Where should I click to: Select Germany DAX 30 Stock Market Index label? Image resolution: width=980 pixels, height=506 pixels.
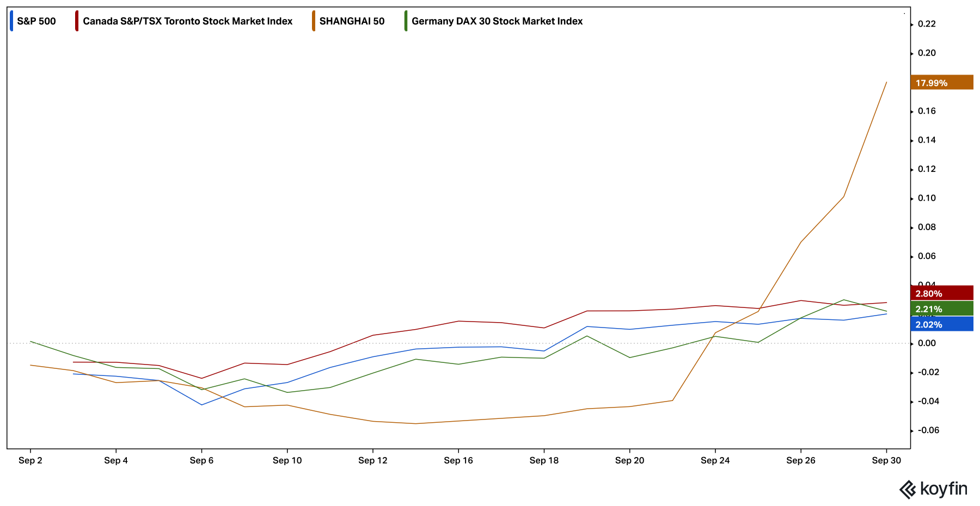click(497, 21)
